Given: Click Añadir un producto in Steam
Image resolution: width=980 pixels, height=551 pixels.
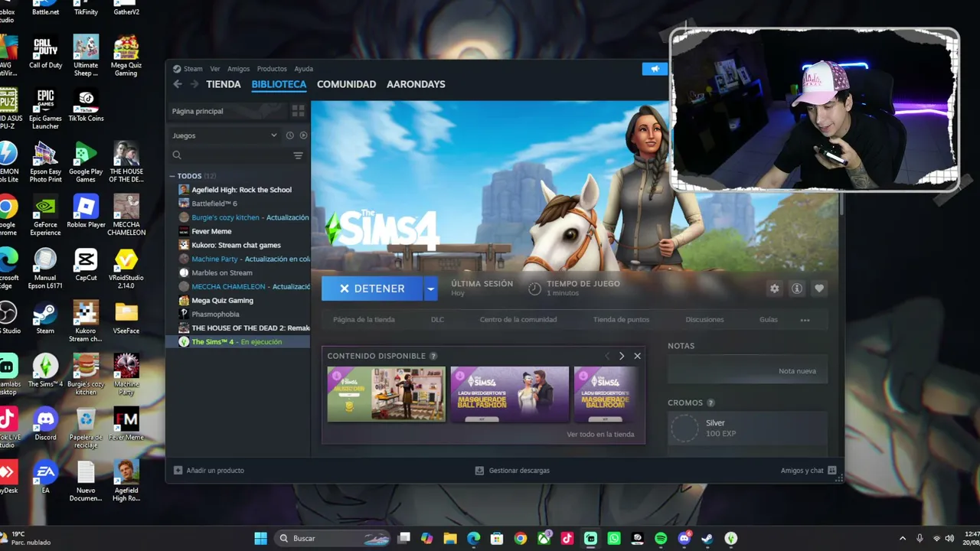Looking at the screenshot, I should [x=209, y=471].
